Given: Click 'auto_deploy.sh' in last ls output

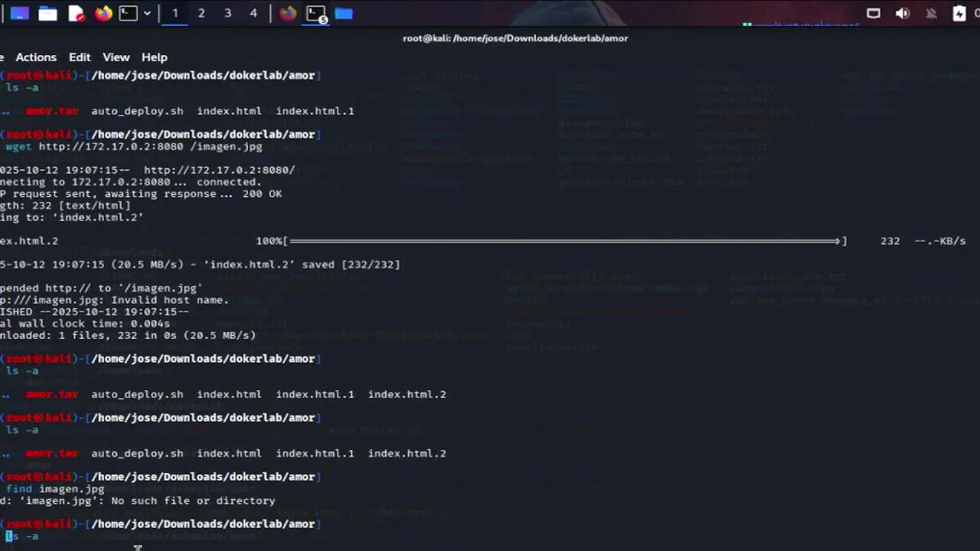Looking at the screenshot, I should (137, 453).
